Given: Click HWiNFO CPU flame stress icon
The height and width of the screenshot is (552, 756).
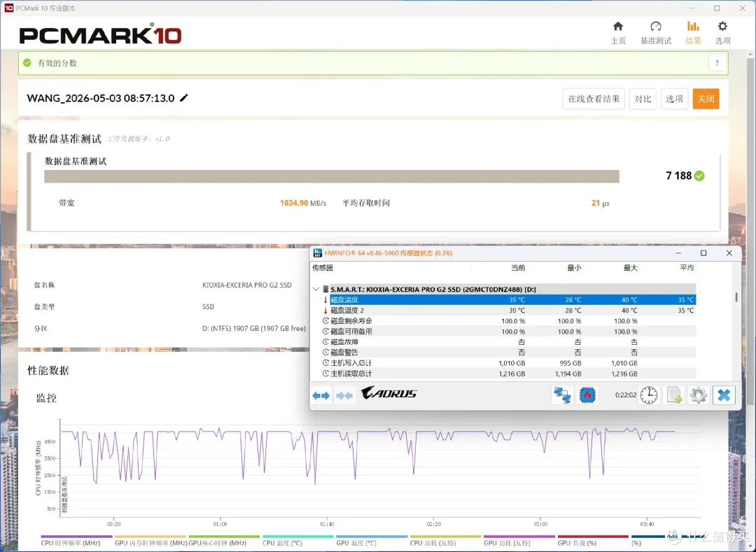Looking at the screenshot, I should click(587, 395).
